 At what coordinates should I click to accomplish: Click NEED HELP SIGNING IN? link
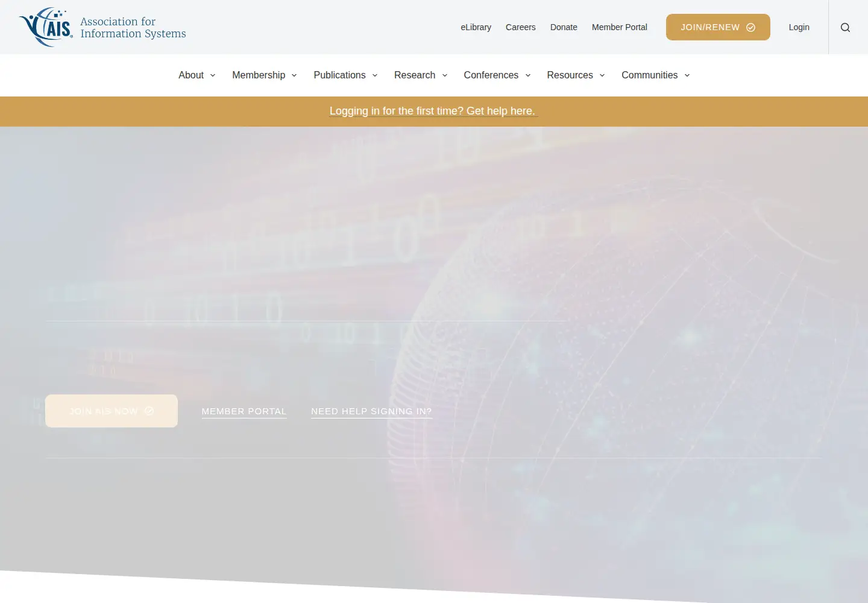click(x=371, y=411)
